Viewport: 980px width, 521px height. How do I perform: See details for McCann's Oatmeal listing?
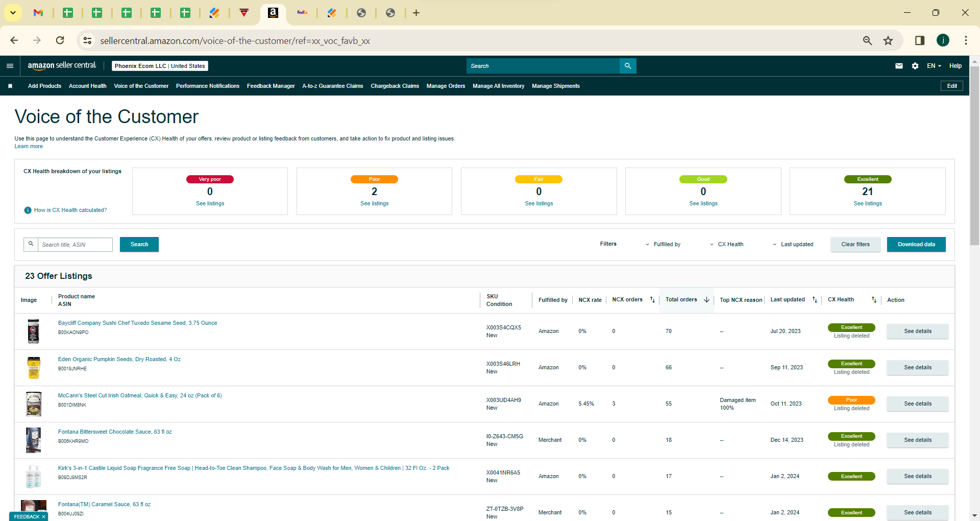918,404
